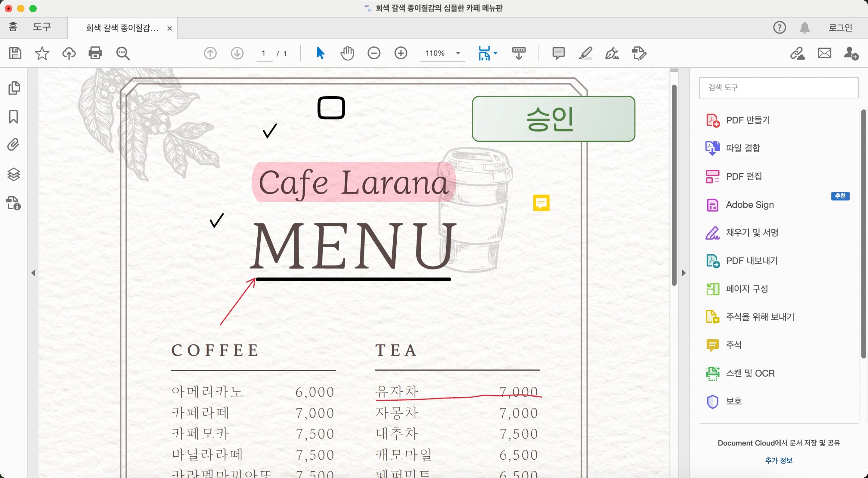Viewport: 868px width, 478px height.
Task: Print the document
Action: click(95, 53)
